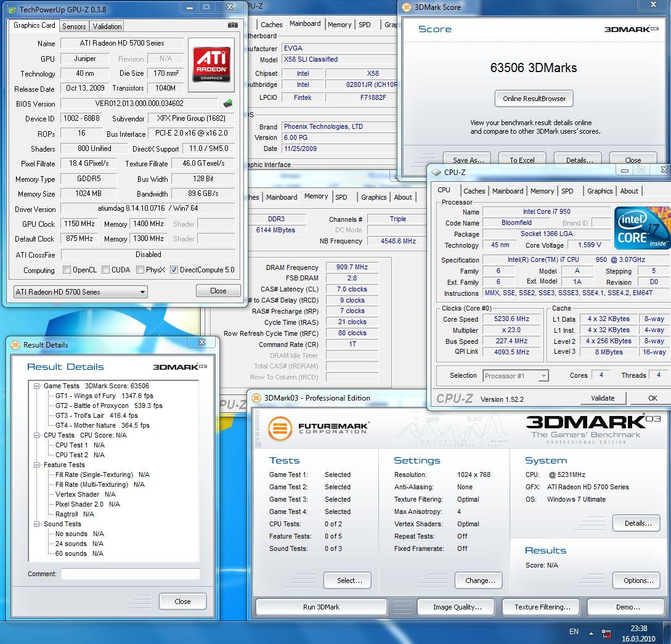The height and width of the screenshot is (644, 671).
Task: Select GT4 - Mother Nature result row
Action: pyautogui.click(x=102, y=425)
